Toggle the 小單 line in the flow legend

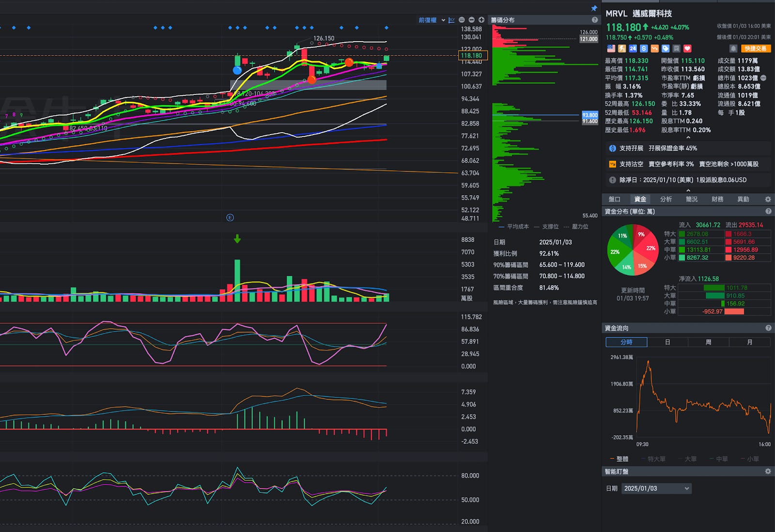(x=750, y=459)
